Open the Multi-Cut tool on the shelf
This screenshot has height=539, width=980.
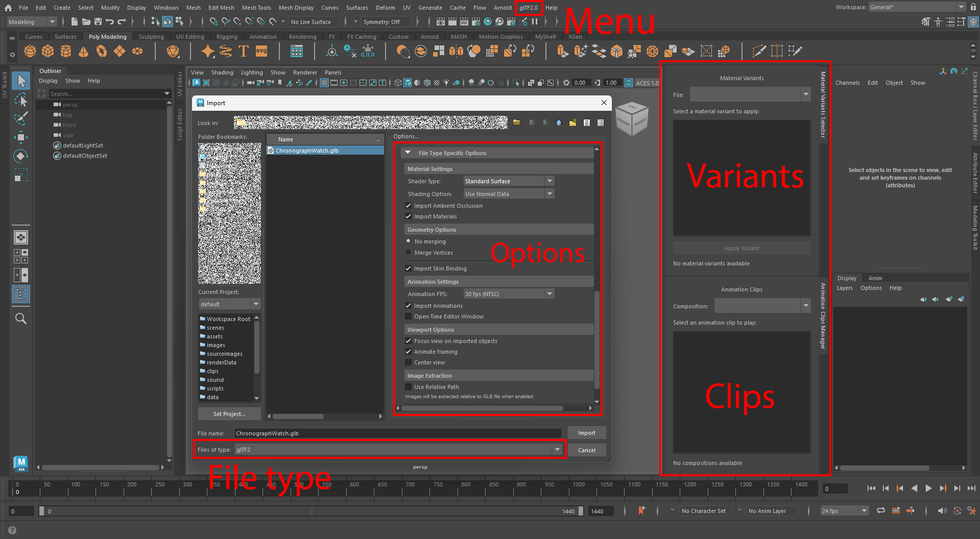tap(759, 51)
